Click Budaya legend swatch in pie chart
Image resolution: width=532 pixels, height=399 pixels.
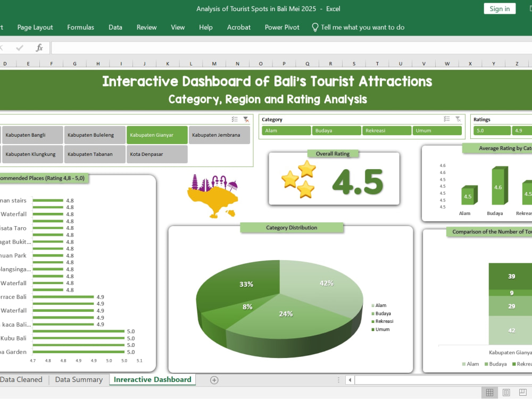[x=373, y=314]
